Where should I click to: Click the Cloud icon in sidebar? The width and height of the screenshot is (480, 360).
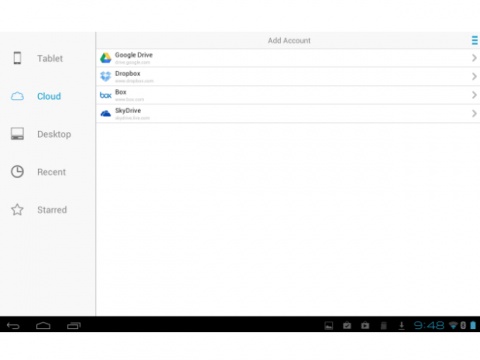point(17,96)
